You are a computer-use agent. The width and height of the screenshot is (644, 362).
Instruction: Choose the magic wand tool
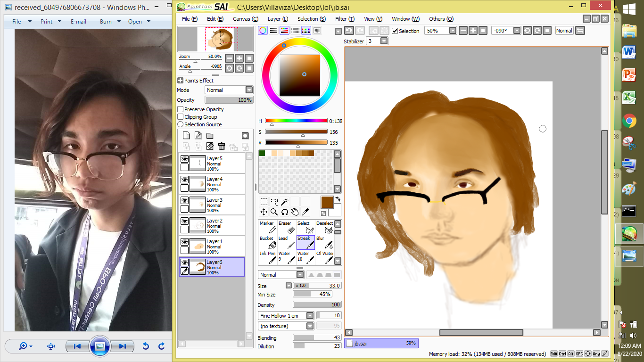coord(285,202)
